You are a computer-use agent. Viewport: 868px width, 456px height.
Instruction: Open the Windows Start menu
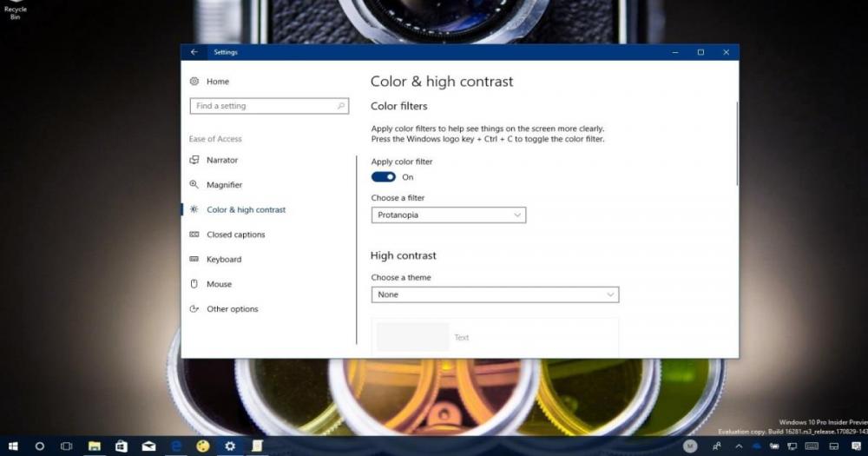[x=13, y=446]
